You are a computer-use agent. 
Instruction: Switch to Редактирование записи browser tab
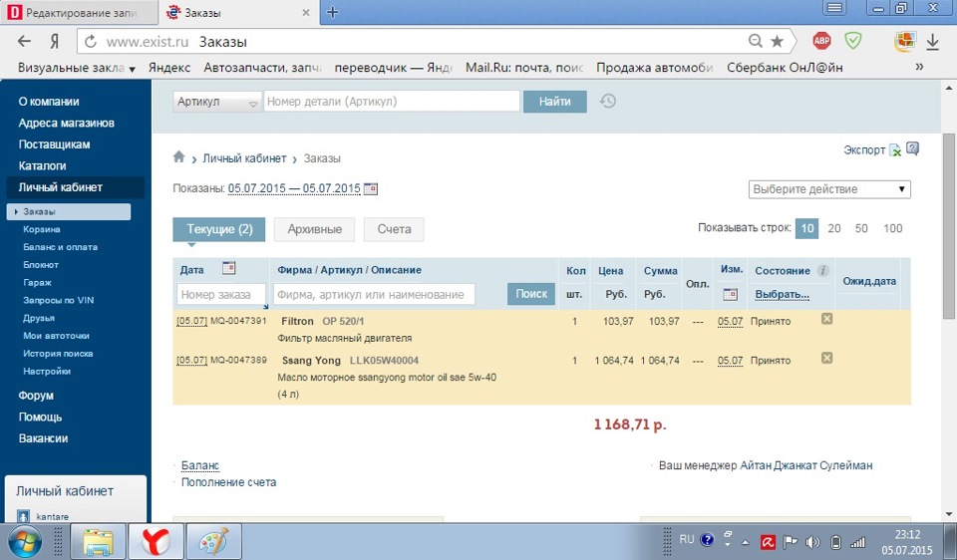tap(79, 12)
